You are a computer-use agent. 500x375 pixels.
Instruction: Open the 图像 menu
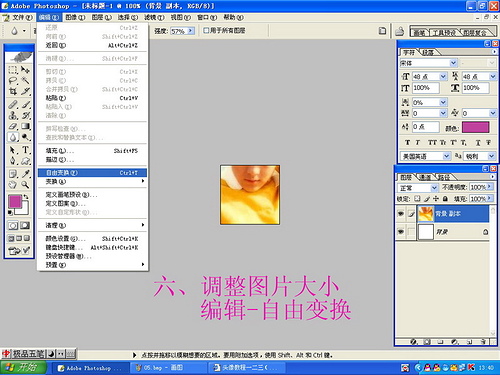pyautogui.click(x=75, y=17)
